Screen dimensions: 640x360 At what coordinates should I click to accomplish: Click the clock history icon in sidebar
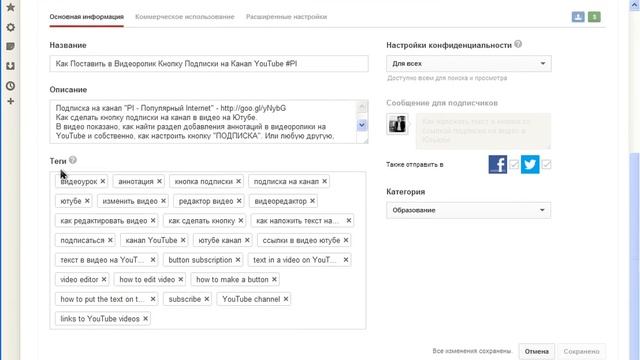tap(11, 86)
